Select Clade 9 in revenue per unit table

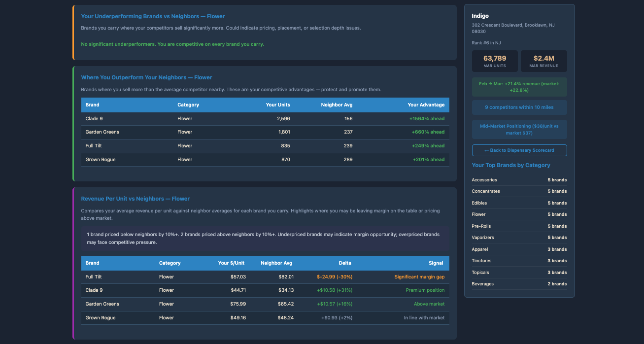(x=94, y=290)
